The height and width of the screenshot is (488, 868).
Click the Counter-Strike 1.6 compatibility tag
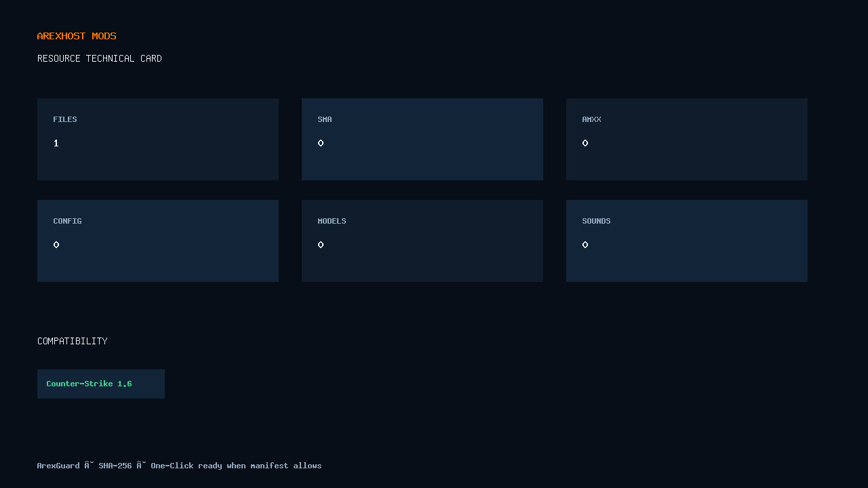[101, 384]
